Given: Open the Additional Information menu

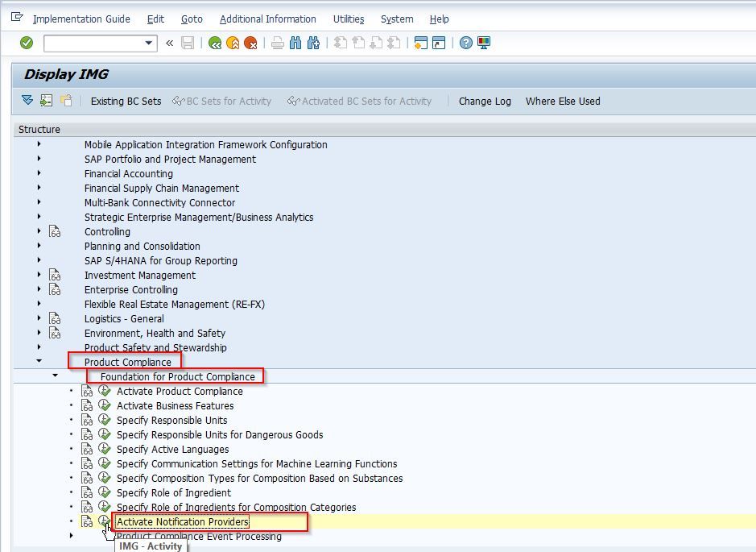Looking at the screenshot, I should tap(268, 19).
